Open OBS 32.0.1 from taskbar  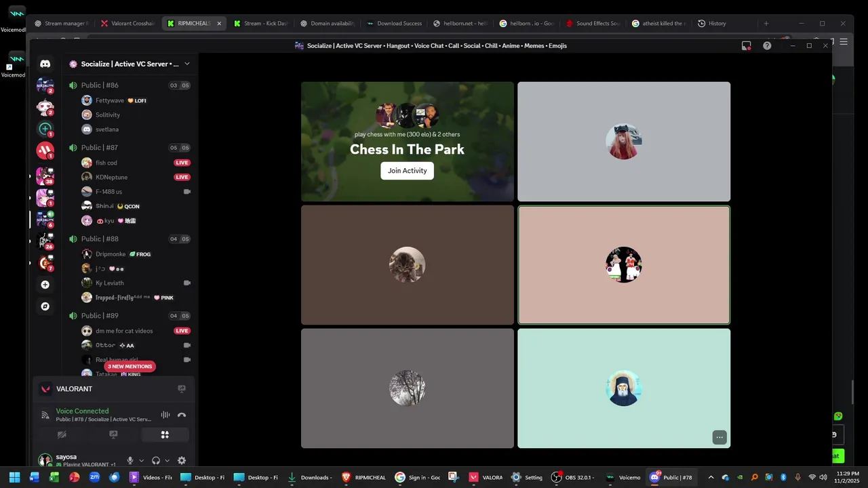pos(573,477)
